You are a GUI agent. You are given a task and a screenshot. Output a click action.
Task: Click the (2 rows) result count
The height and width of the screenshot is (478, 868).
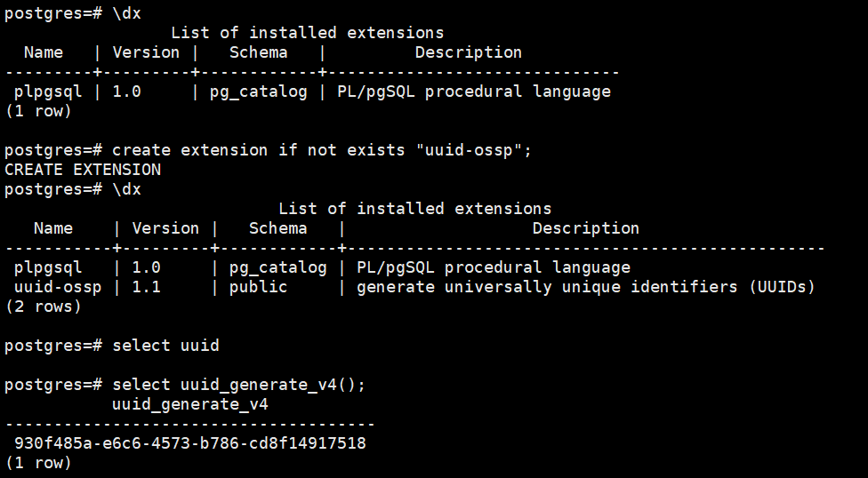[44, 307]
